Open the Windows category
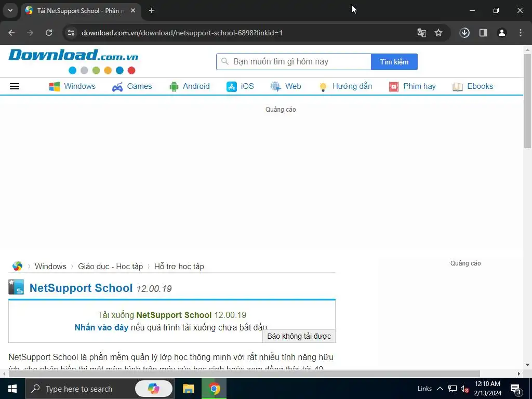This screenshot has height=399, width=532. tap(72, 86)
